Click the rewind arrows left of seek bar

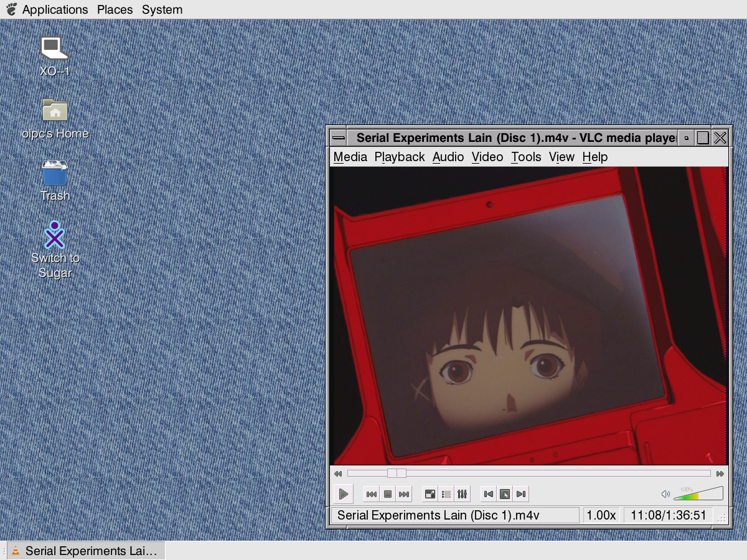[x=338, y=474]
